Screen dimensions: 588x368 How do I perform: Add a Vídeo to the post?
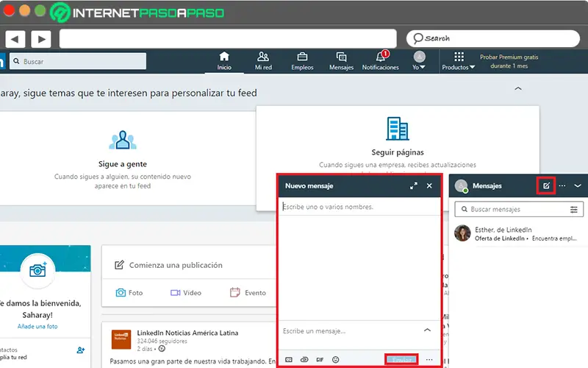[x=186, y=292]
